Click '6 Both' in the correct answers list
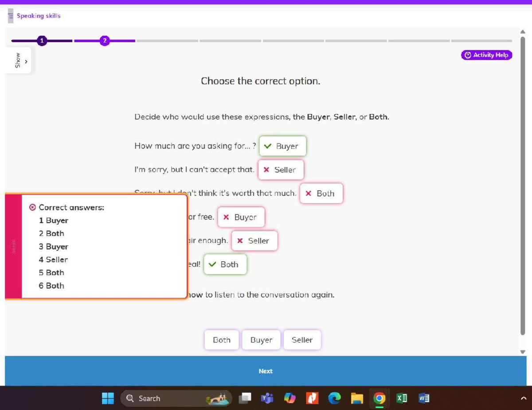This screenshot has height=410, width=532. pyautogui.click(x=51, y=286)
